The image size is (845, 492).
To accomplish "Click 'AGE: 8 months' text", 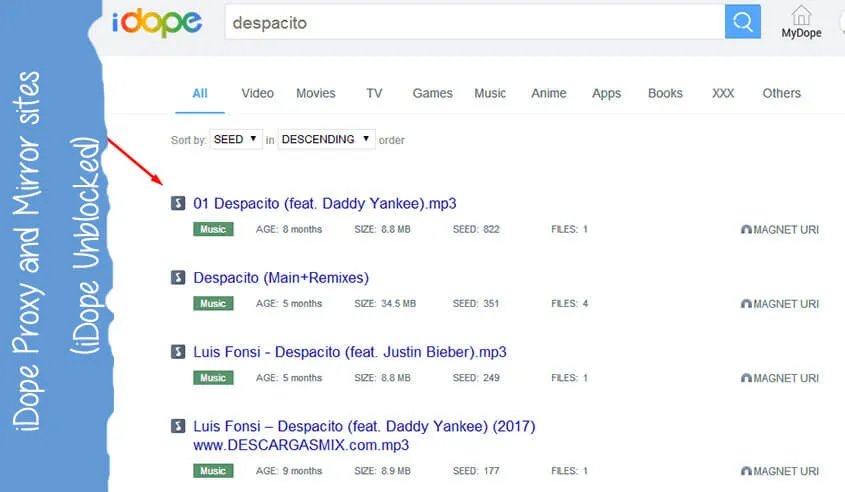I will (289, 229).
